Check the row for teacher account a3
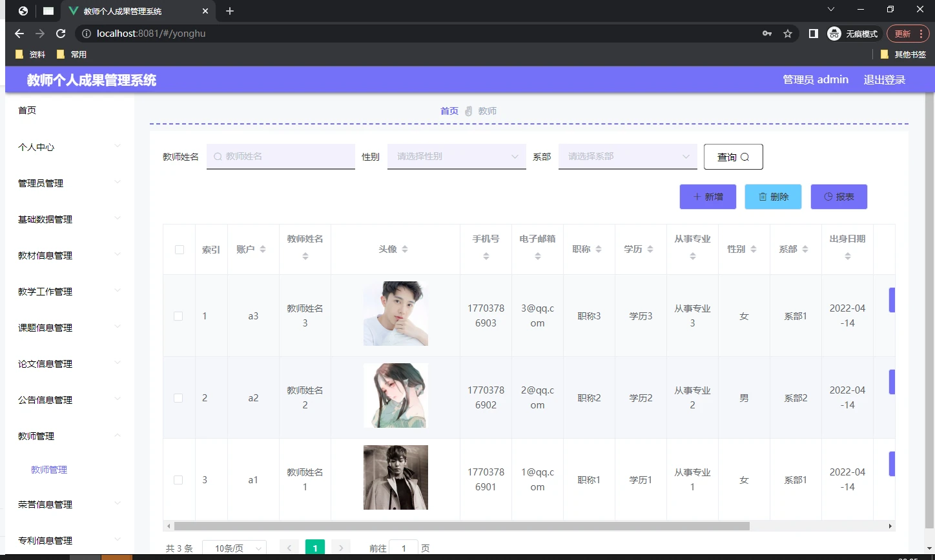This screenshot has height=560, width=935. pos(178,315)
